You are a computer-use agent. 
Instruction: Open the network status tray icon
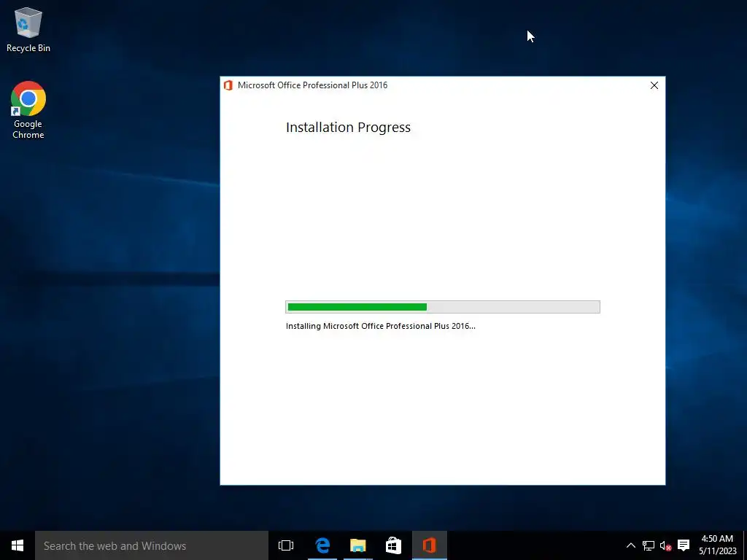coord(648,545)
